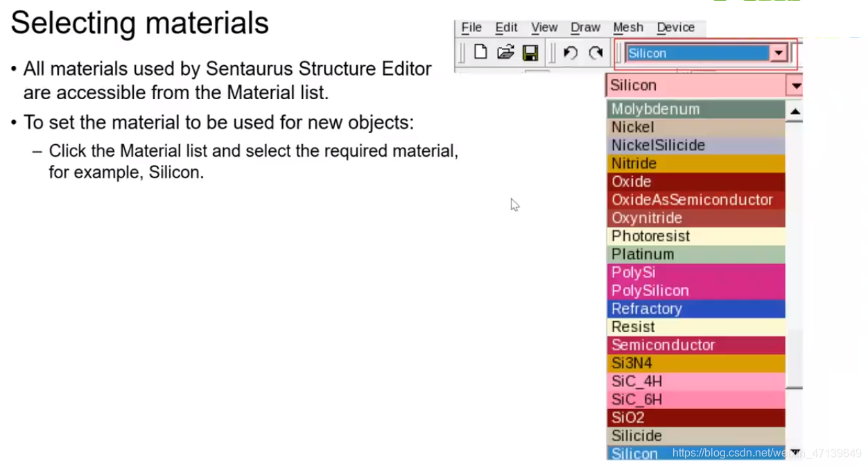Choose the SiC_4H entry
This screenshot has height=466, width=868.
[x=696, y=381]
